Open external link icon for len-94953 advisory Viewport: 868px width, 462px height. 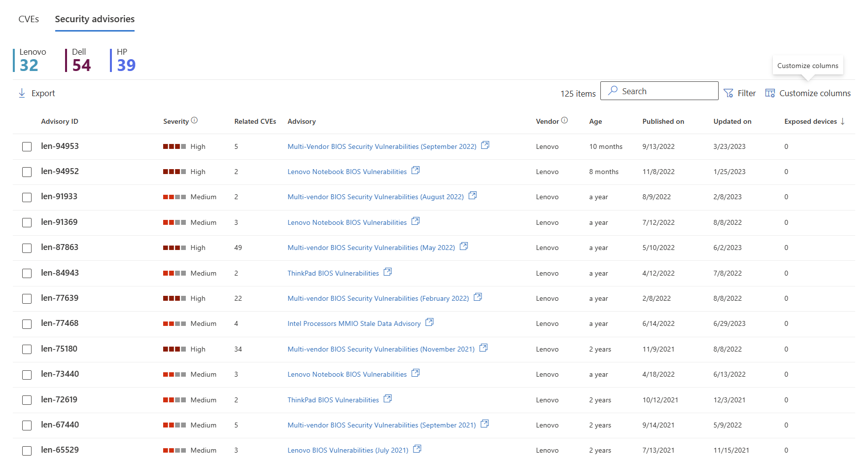(485, 145)
